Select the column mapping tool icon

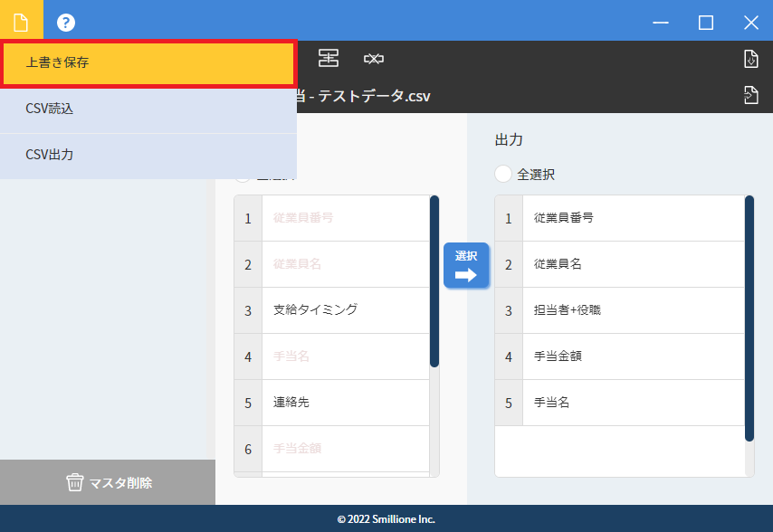coord(328,58)
